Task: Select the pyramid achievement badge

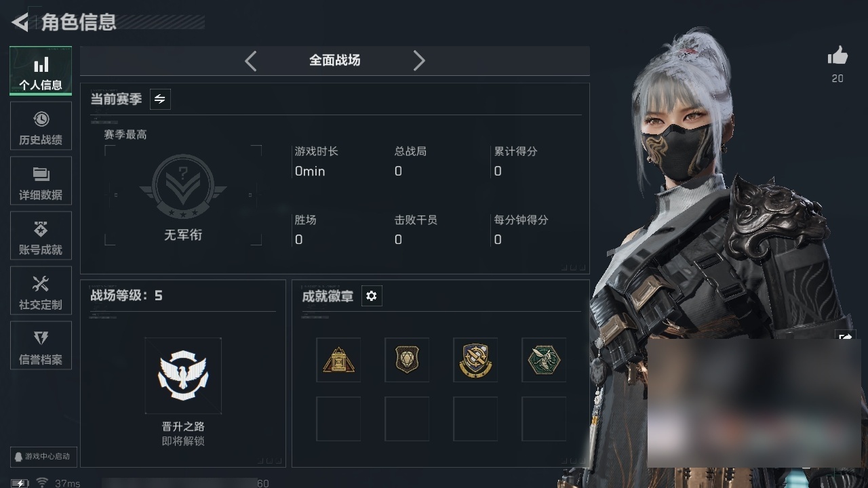Action: [x=338, y=360]
